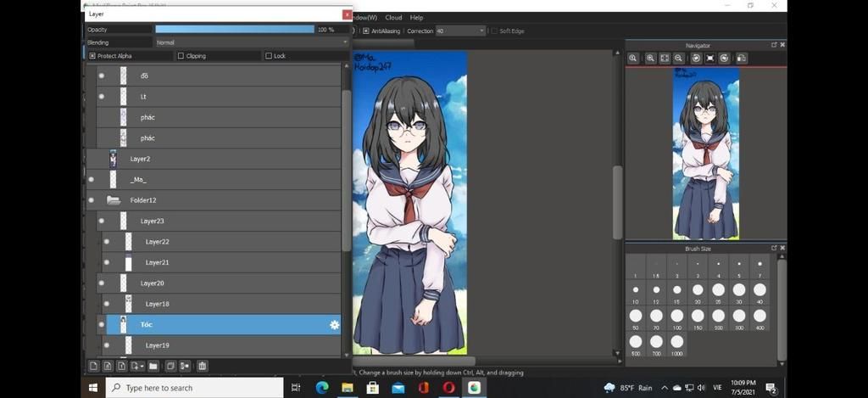The width and height of the screenshot is (868, 398).
Task: Close the Brush Size panel
Action: pos(782,249)
